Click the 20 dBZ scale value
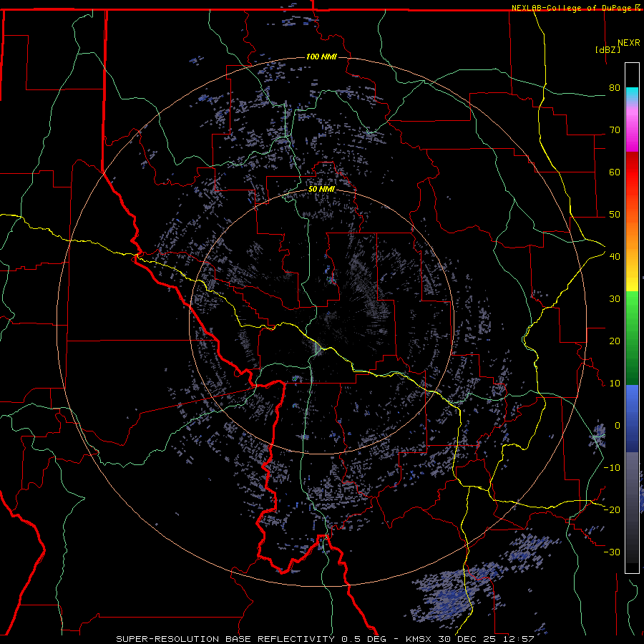The width and height of the screenshot is (644, 644). (615, 341)
